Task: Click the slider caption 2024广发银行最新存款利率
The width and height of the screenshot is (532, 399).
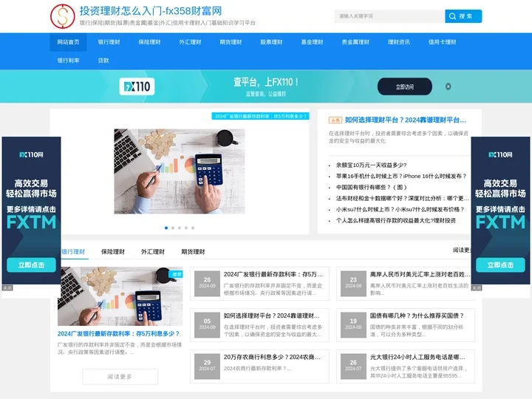Action: click(260, 116)
